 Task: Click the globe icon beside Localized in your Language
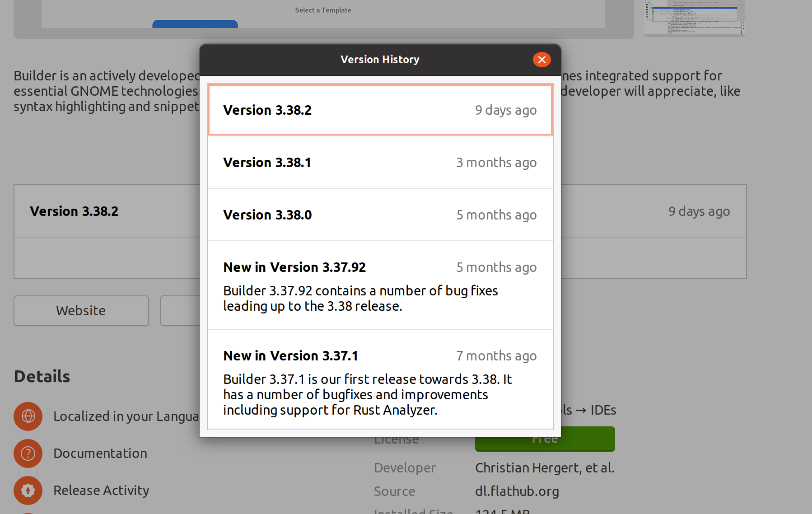(28, 416)
